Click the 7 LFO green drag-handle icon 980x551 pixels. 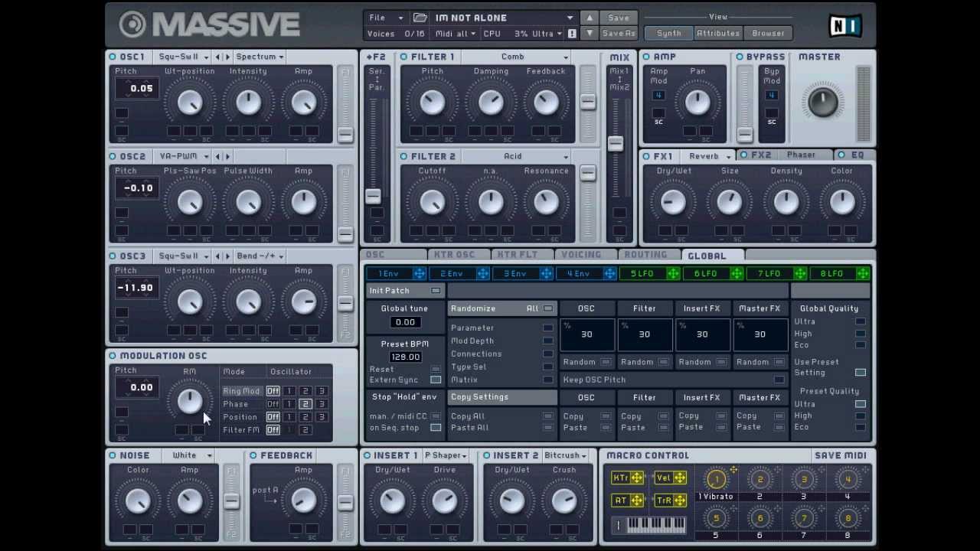pos(800,274)
